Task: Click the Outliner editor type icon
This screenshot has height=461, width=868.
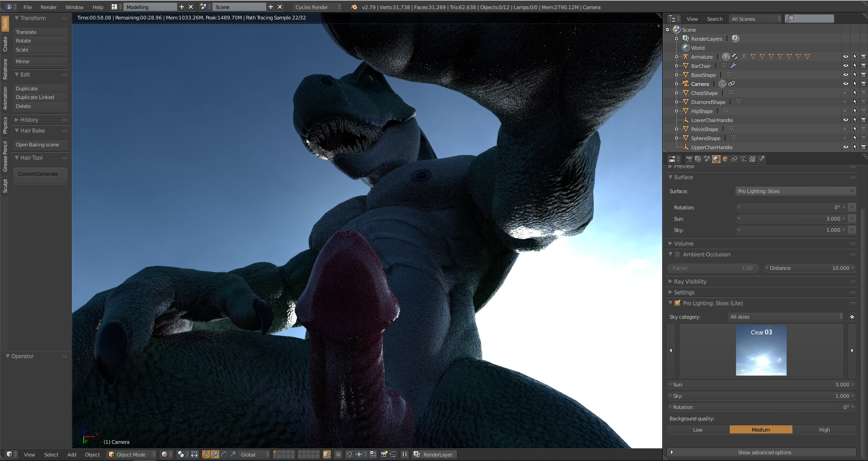Action: point(672,19)
